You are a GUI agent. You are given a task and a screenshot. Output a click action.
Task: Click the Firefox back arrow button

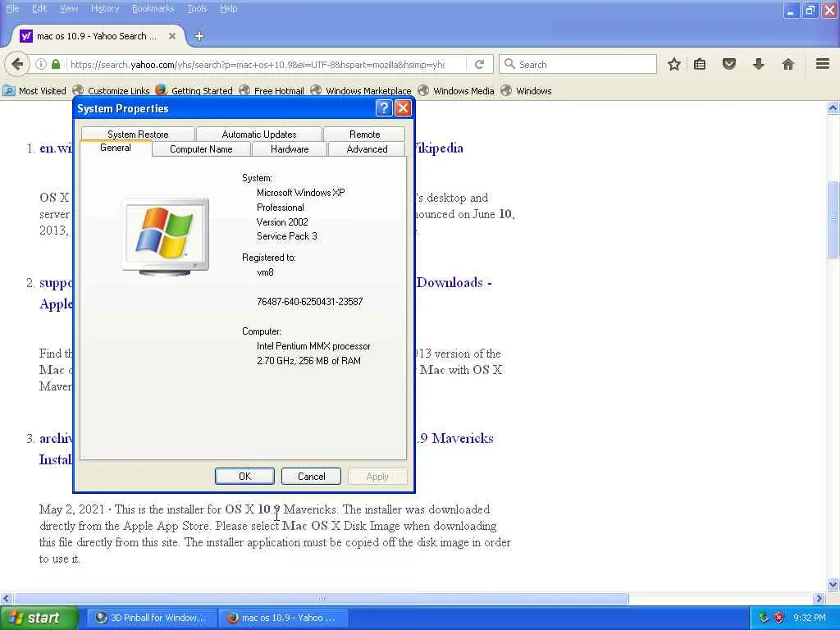[x=17, y=64]
